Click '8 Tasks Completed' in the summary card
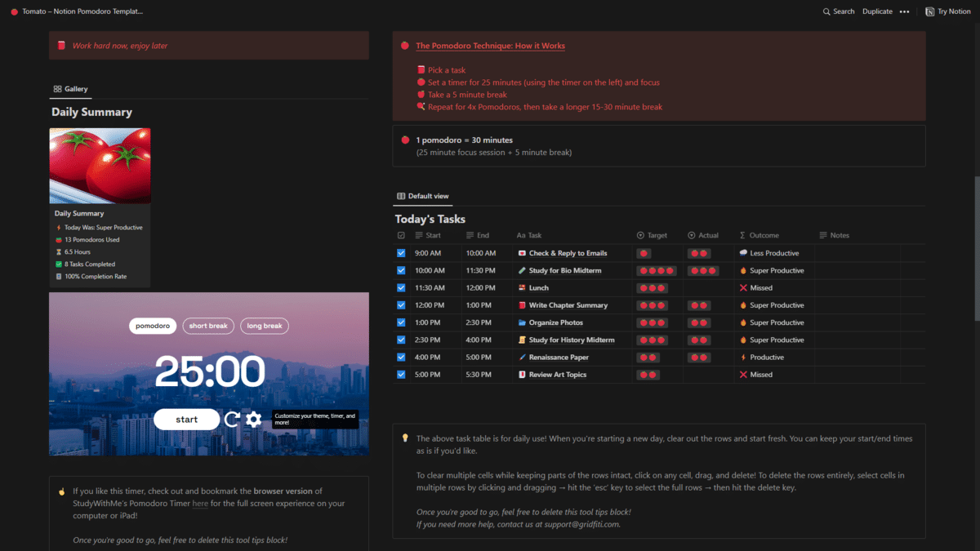This screenshot has height=551, width=980. [x=90, y=264]
